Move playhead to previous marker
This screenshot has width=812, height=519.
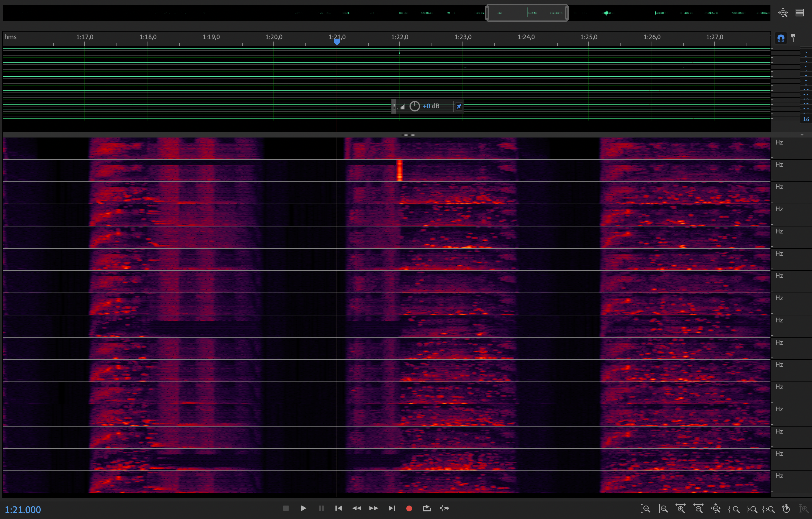point(339,508)
